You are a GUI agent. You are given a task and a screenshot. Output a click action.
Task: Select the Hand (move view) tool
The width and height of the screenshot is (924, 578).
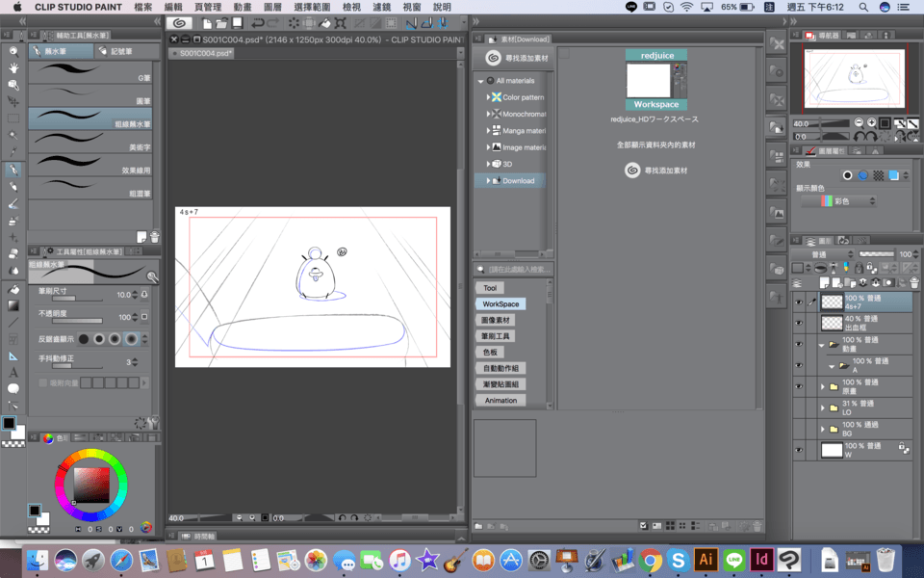pyautogui.click(x=13, y=68)
